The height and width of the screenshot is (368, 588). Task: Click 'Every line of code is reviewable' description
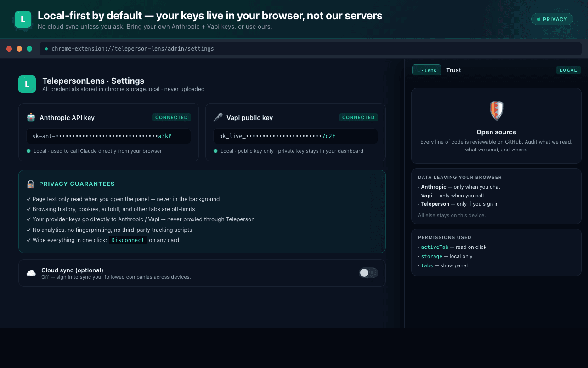(496, 145)
